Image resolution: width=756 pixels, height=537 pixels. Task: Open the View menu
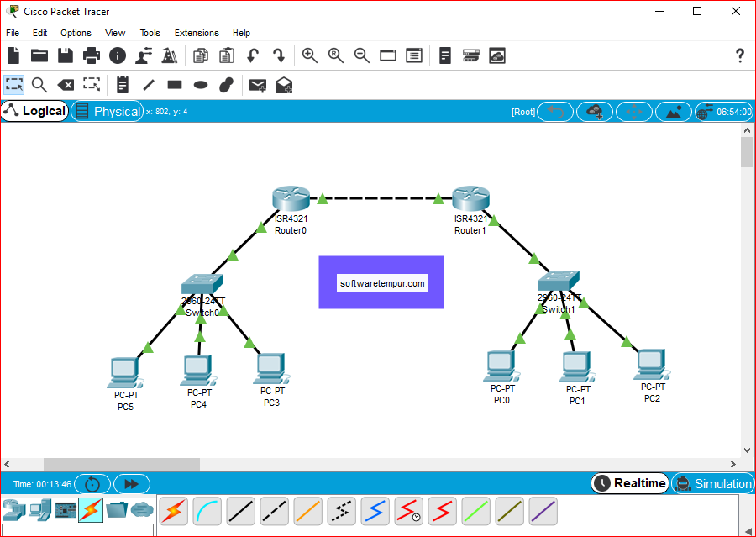(x=115, y=33)
